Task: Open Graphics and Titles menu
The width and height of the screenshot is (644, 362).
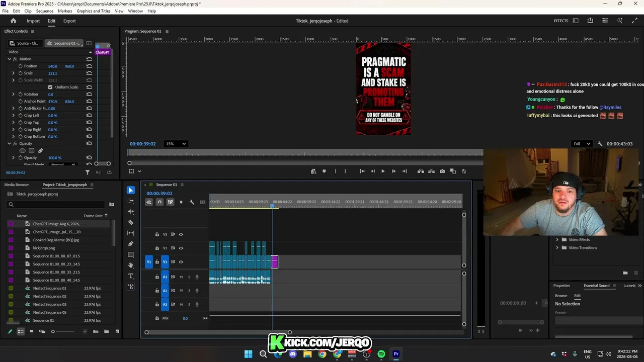Action: point(94,11)
